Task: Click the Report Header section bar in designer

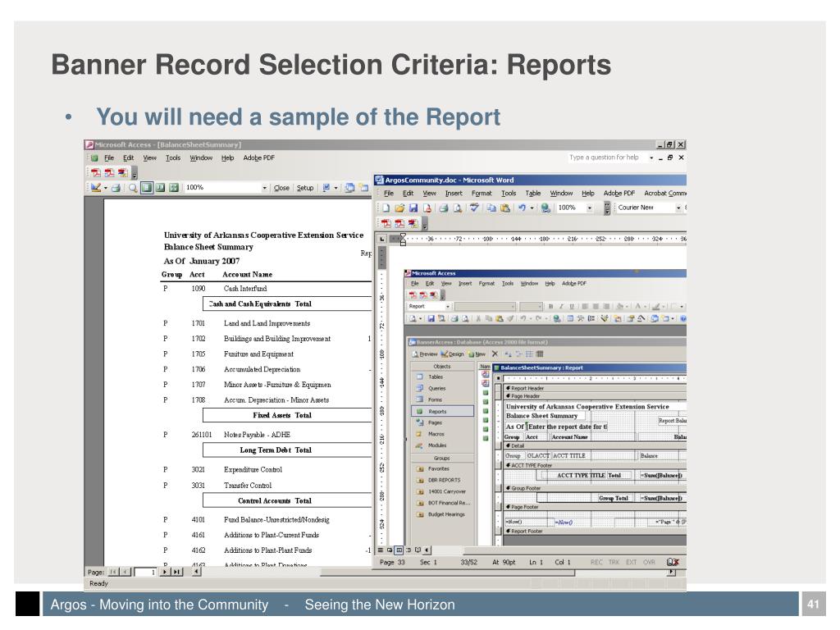Action: (595, 388)
